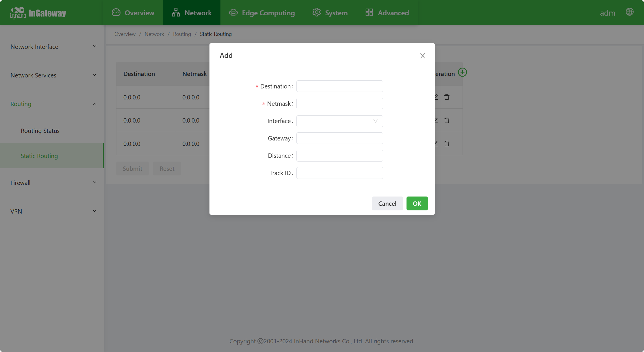644x352 pixels.
Task: Open the Edge Computing tab
Action: tap(262, 13)
